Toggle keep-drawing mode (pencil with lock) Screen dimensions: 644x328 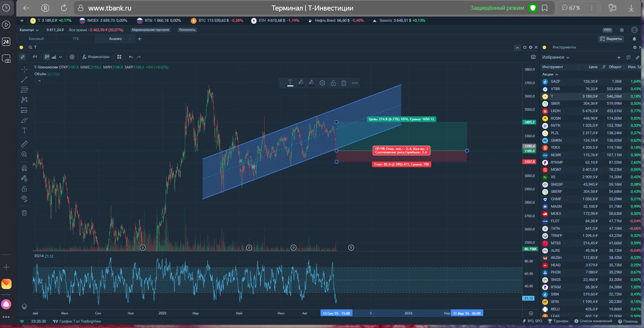pos(24,178)
